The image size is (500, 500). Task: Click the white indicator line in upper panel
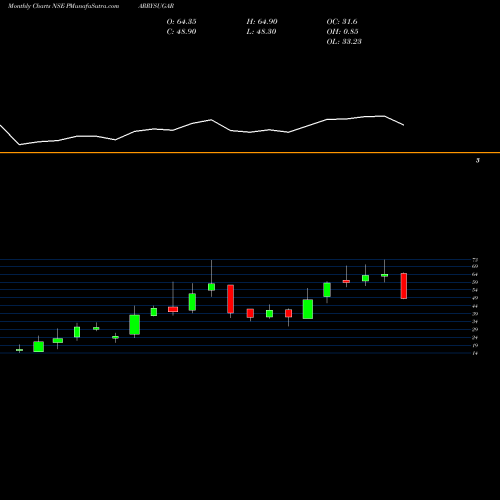point(202,130)
